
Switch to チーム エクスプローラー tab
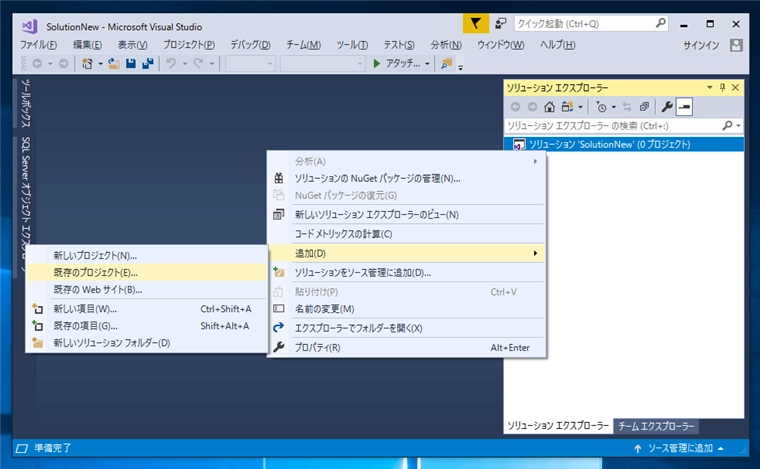click(x=656, y=426)
